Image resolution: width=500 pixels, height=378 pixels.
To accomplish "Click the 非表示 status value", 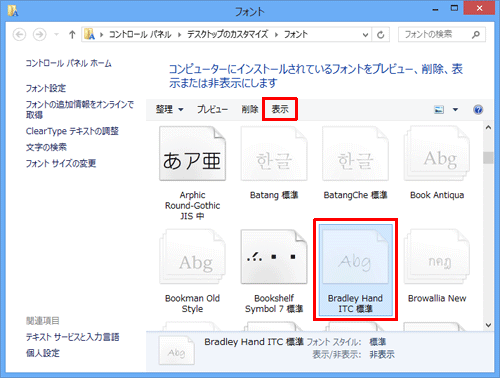I will [x=382, y=354].
